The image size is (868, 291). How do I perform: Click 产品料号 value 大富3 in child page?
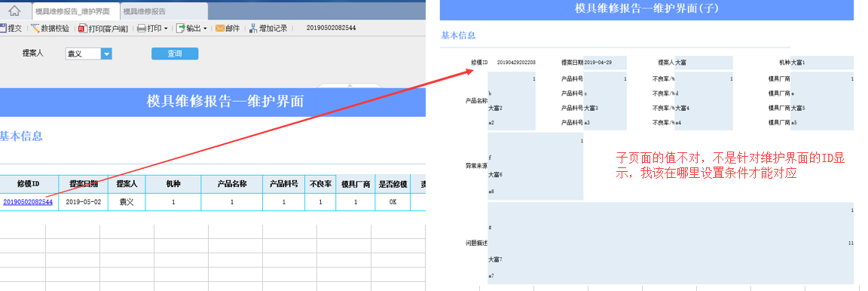click(591, 108)
